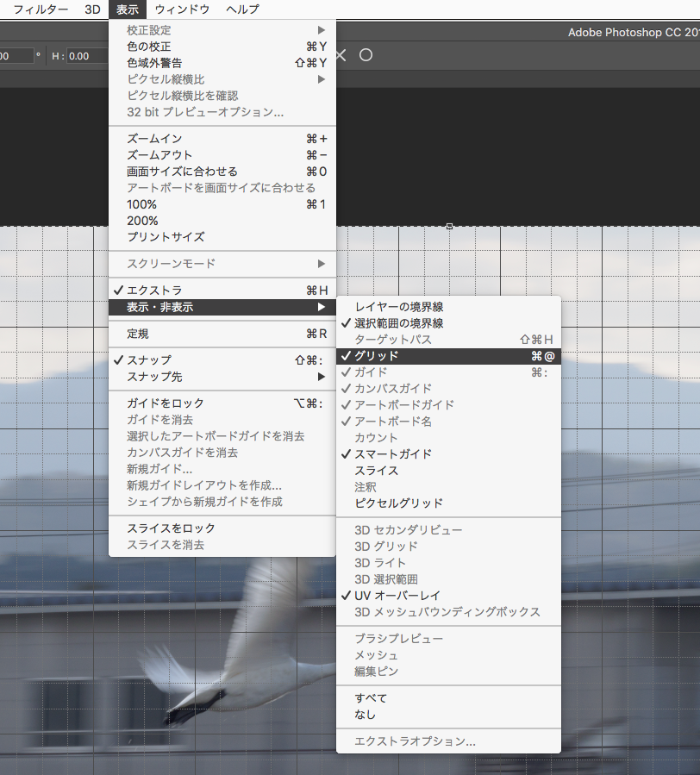Select すべて to show all extras

pos(371,698)
